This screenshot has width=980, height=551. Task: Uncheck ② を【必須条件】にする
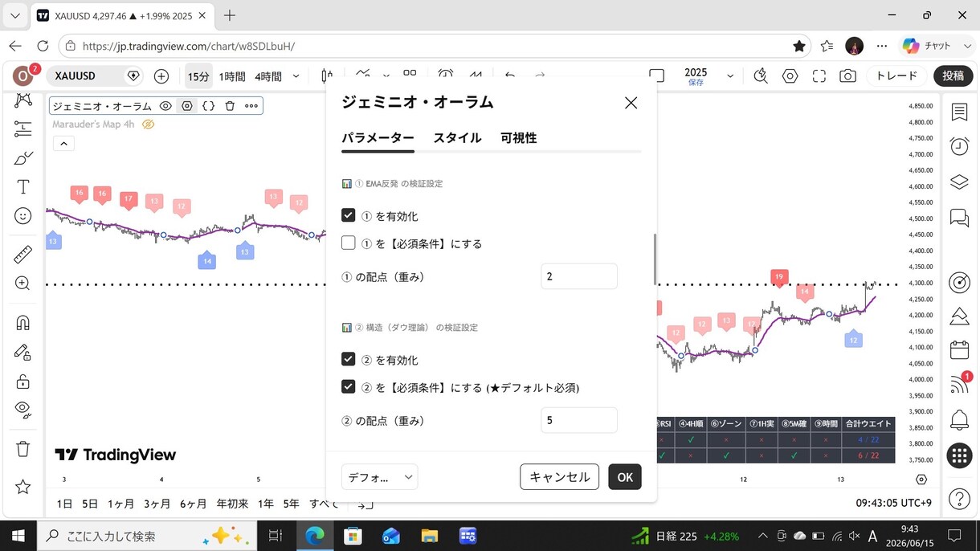348,386
